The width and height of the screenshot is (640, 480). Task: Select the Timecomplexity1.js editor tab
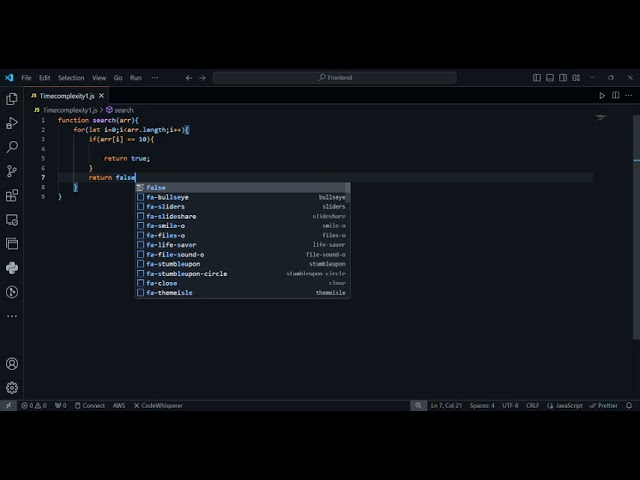[67, 96]
